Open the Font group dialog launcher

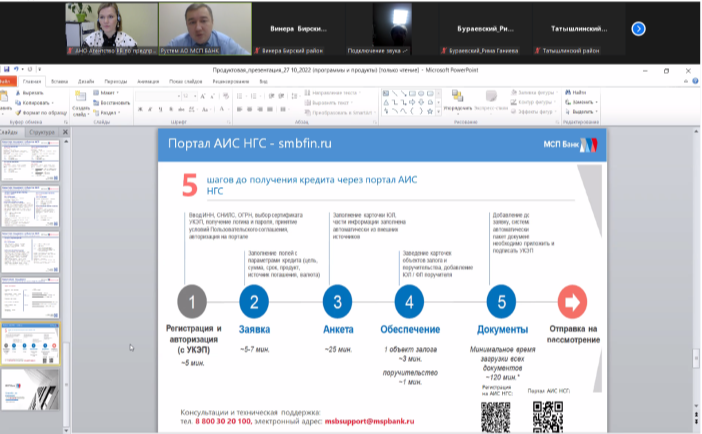[x=228, y=122]
